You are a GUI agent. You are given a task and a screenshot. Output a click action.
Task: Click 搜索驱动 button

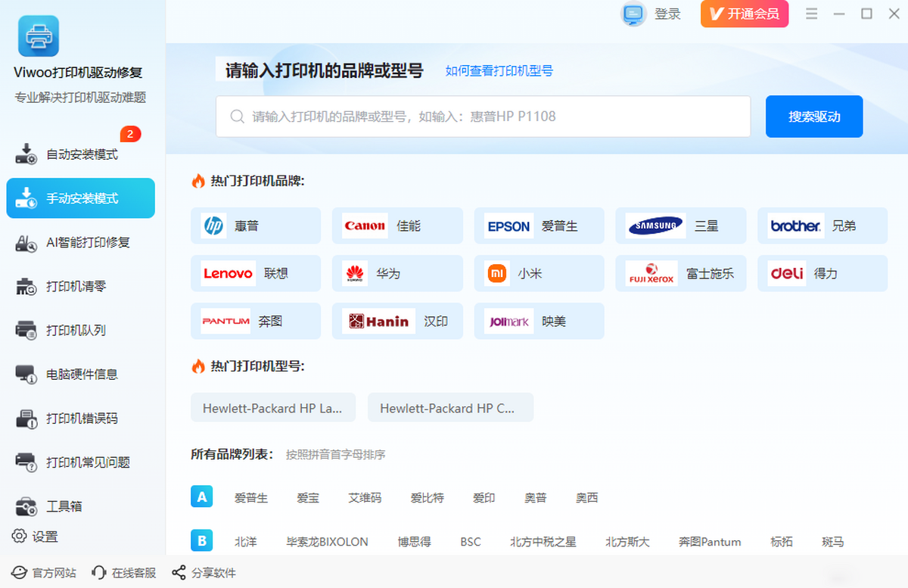[814, 117]
